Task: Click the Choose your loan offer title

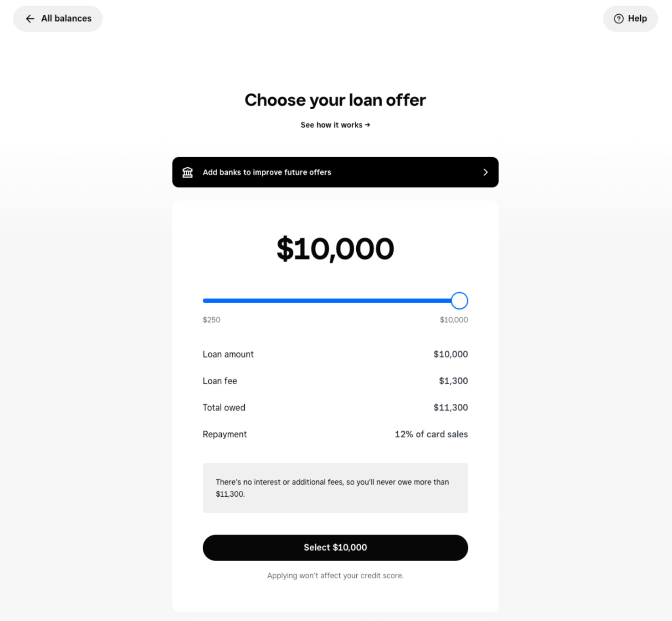Action: 335,100
